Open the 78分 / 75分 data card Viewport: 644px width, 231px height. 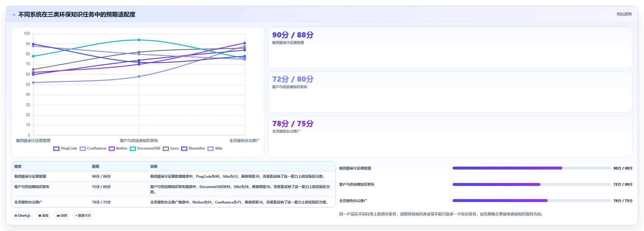point(450,136)
